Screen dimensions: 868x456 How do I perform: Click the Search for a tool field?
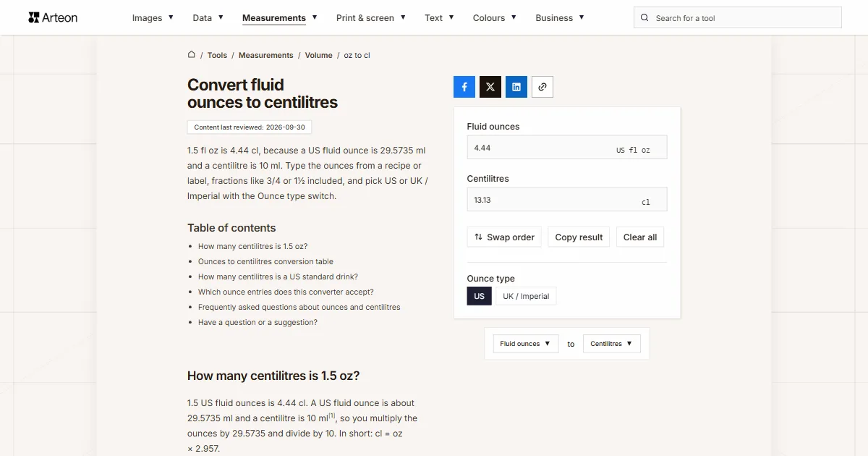[738, 18]
